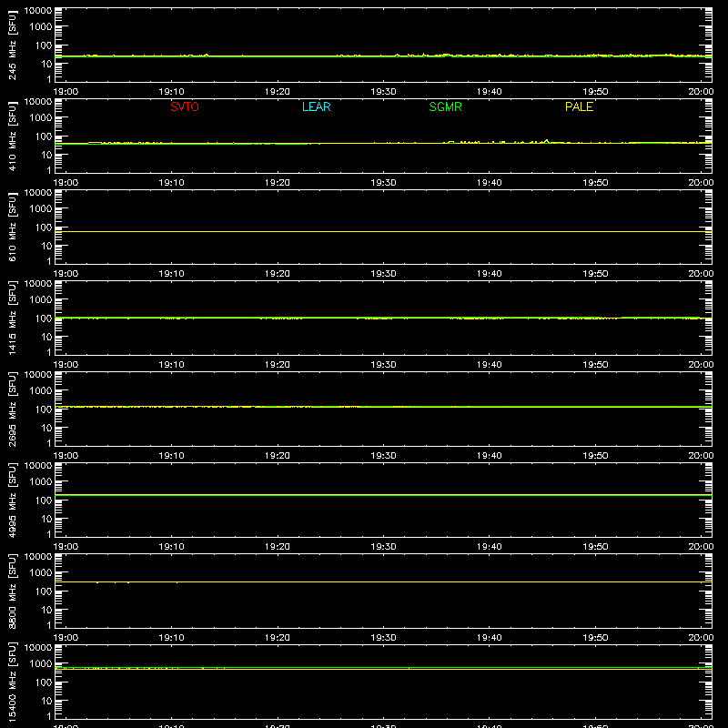Click the 10 tick on 1415 MHz axis

(46, 337)
